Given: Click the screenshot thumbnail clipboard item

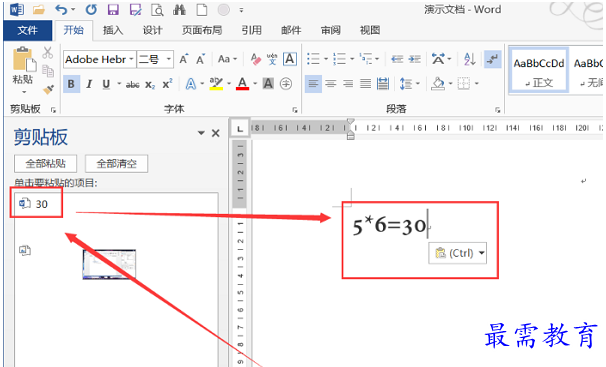Looking at the screenshot, I should click(109, 264).
